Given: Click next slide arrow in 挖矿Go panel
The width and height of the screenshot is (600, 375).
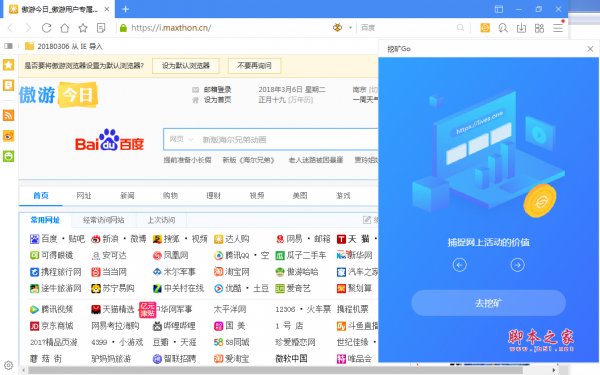Looking at the screenshot, I should (x=517, y=265).
